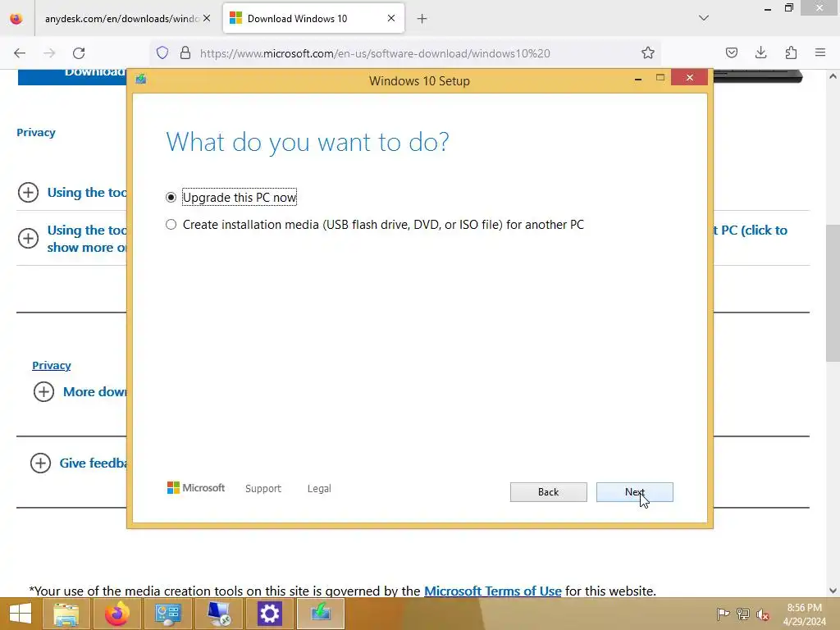Open the Firefox extensions menu
The height and width of the screenshot is (630, 840).
coord(791,52)
